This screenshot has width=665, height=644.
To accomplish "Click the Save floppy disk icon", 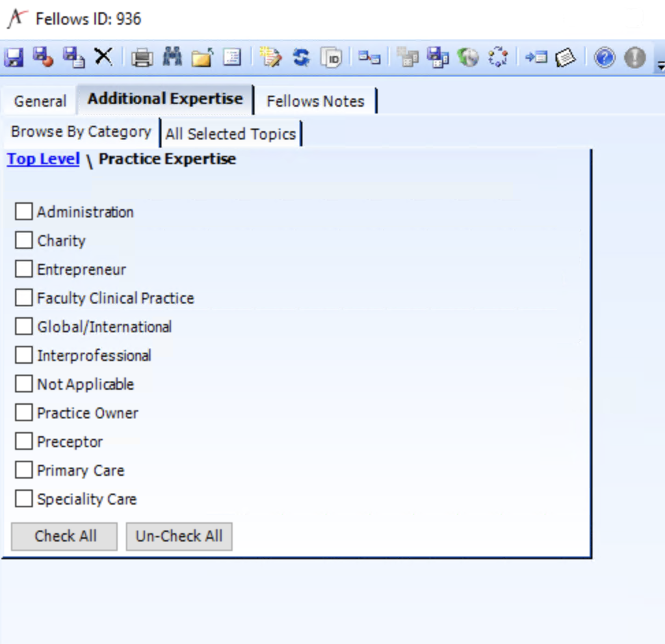I will (13, 57).
